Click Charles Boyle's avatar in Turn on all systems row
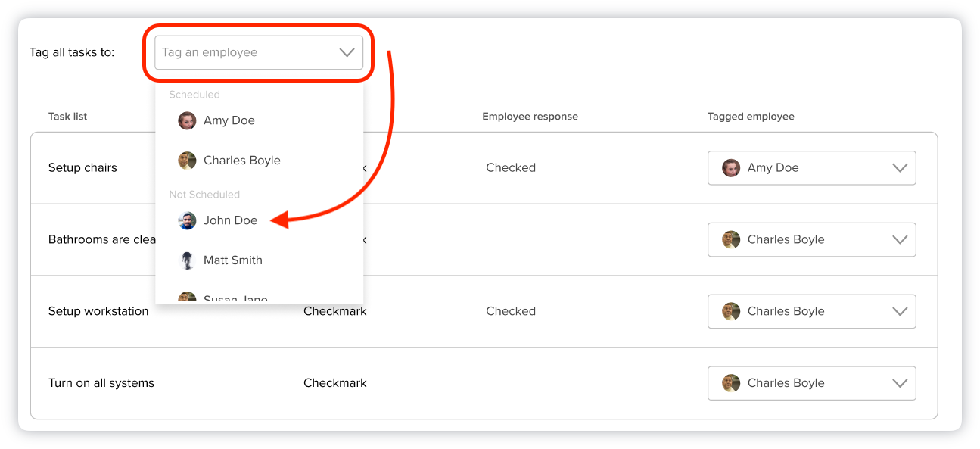The width and height of the screenshot is (980, 449). (x=730, y=383)
